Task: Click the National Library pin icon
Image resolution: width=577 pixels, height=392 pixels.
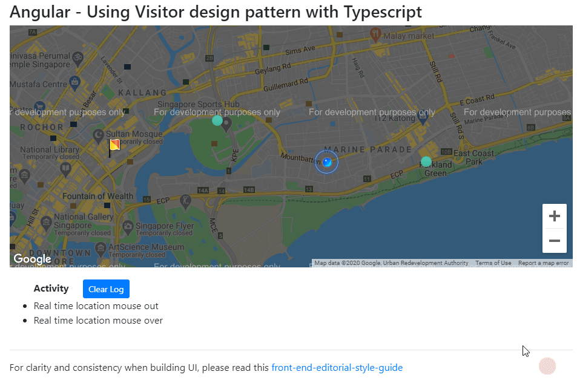Action: pos(65,169)
